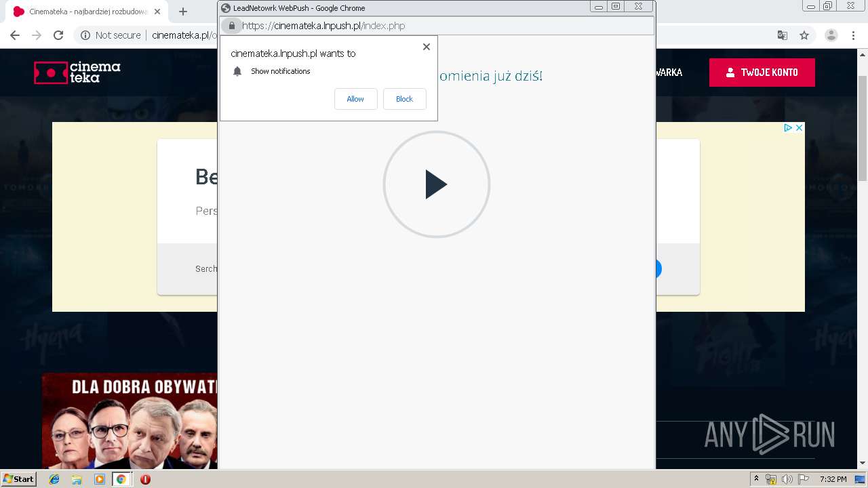Click the 7:32 PM taskbar clock
This screenshot has width=868, height=488.
(833, 479)
